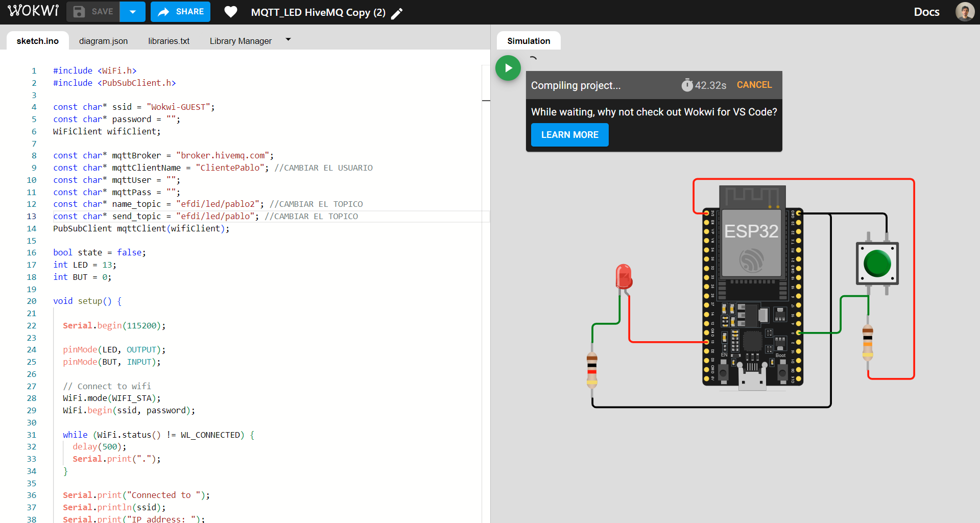
Task: Select the Simulation tab
Action: [529, 41]
